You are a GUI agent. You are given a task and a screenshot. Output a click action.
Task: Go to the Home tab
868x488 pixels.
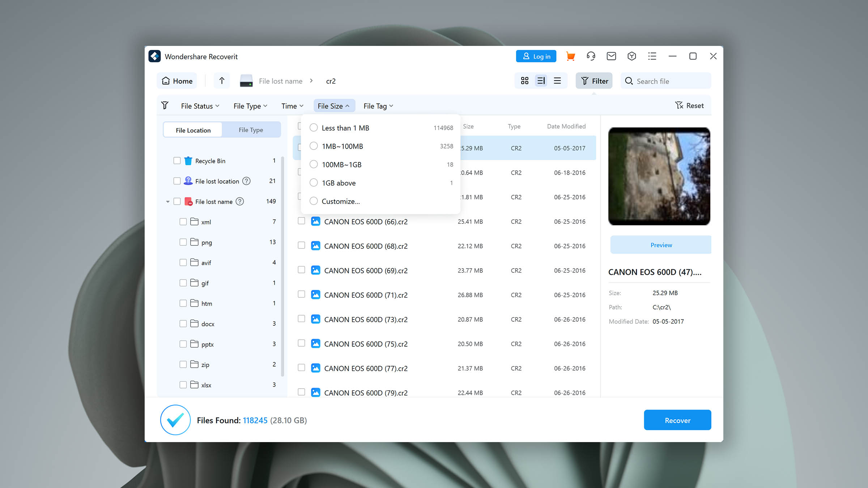pyautogui.click(x=177, y=81)
